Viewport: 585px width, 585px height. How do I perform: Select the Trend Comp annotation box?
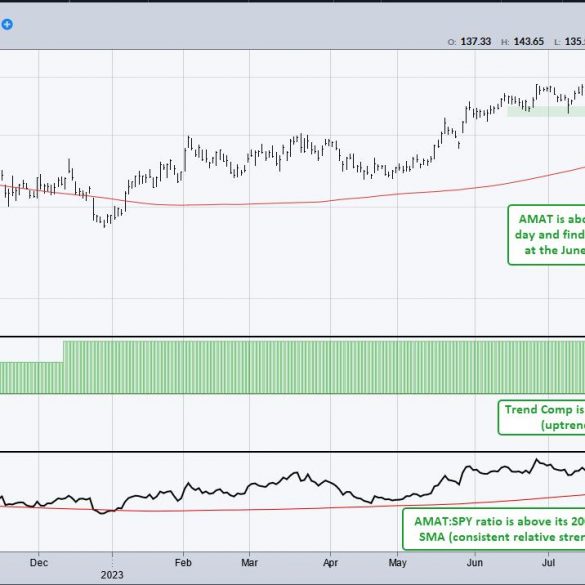click(x=541, y=417)
